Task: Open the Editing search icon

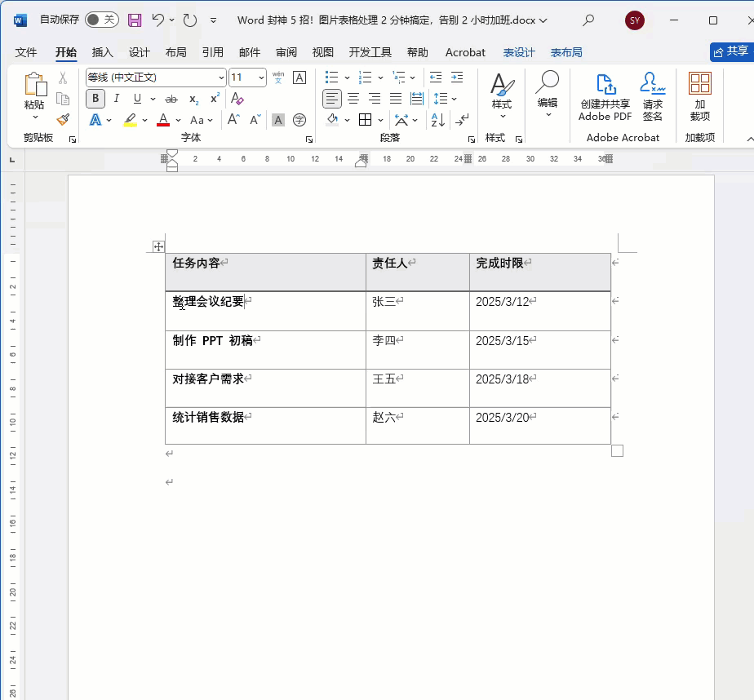Action: pos(548,94)
